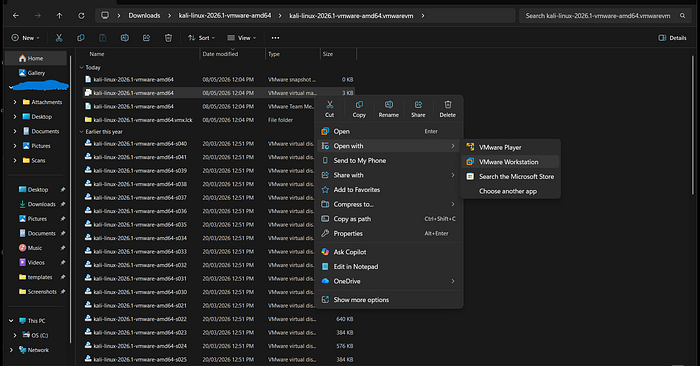This screenshot has height=366, width=700.
Task: Click the Delete trash icon in the toolbar
Action: pos(168,38)
